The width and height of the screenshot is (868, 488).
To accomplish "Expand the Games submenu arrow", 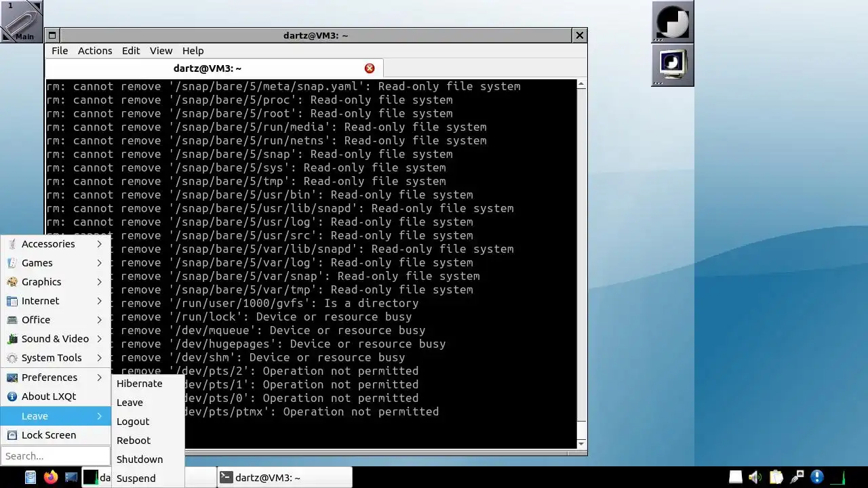I will coord(100,263).
